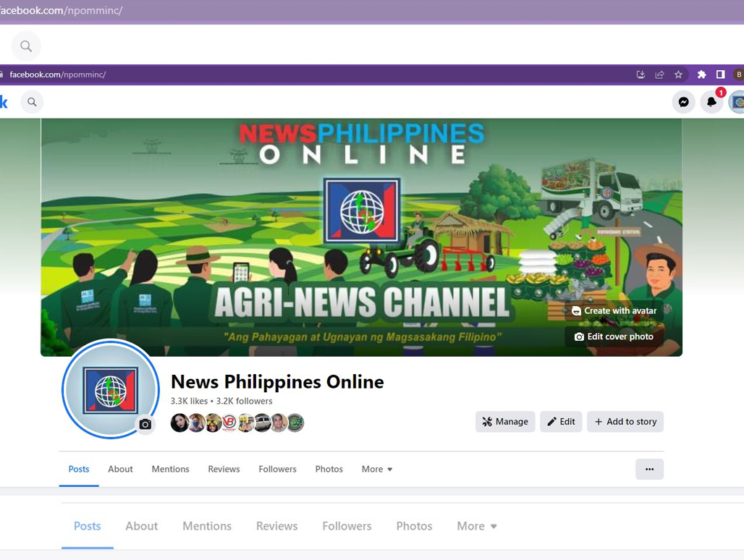Click the Manage button
This screenshot has height=560, width=744.
[505, 422]
